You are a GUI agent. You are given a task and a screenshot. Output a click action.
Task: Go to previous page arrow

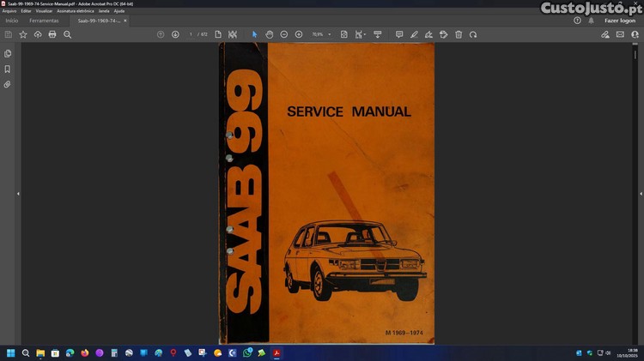pyautogui.click(x=161, y=34)
